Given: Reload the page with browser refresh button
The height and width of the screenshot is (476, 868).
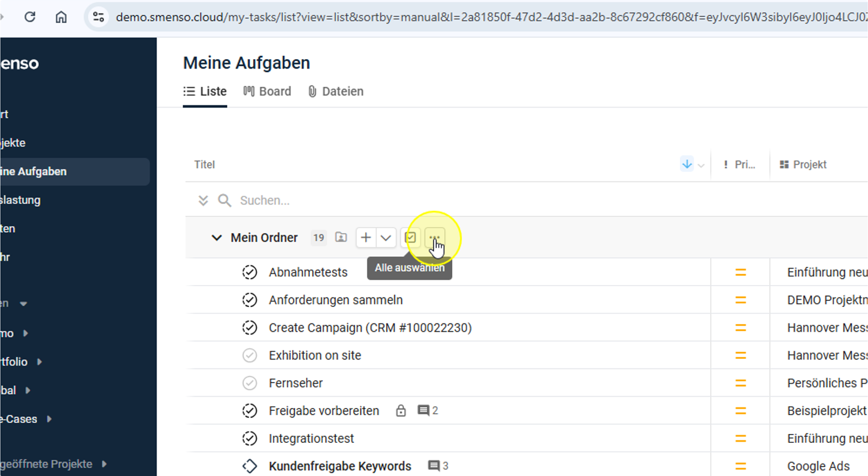Looking at the screenshot, I should click(x=30, y=17).
